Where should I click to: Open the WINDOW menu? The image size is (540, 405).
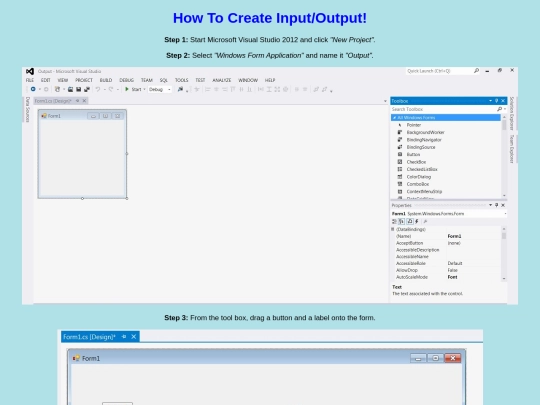pos(248,80)
